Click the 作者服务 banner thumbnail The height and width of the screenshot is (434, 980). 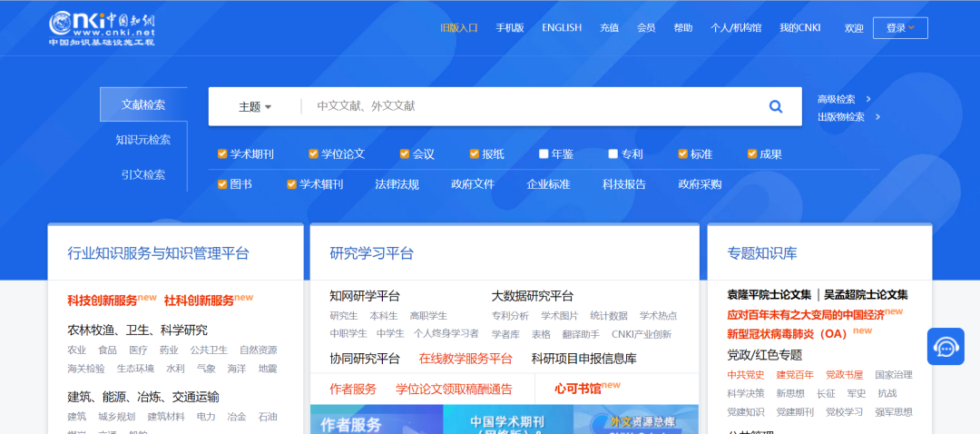(377, 419)
